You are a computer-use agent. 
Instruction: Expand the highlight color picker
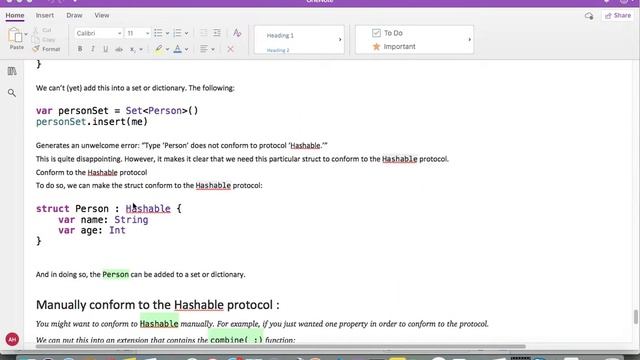coord(167,50)
